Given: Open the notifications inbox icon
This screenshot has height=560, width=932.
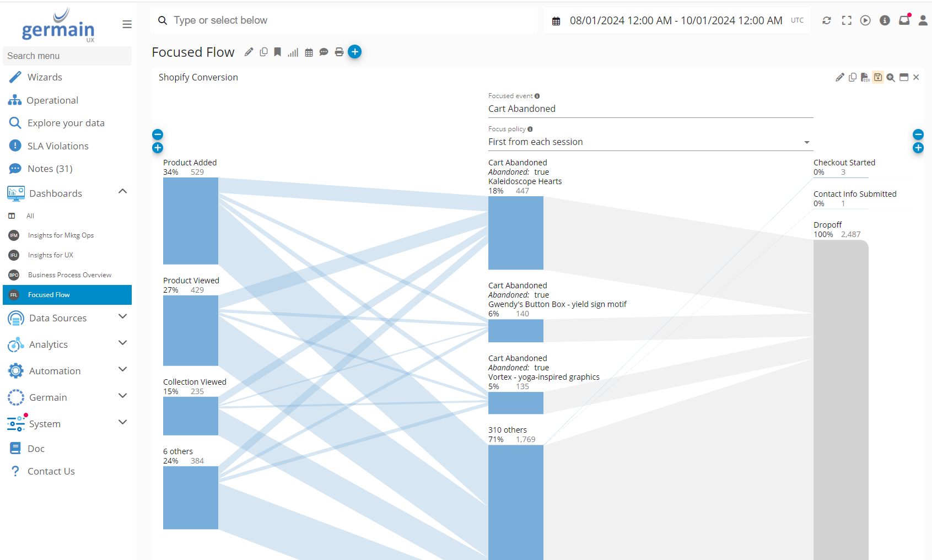Looking at the screenshot, I should pos(904,20).
